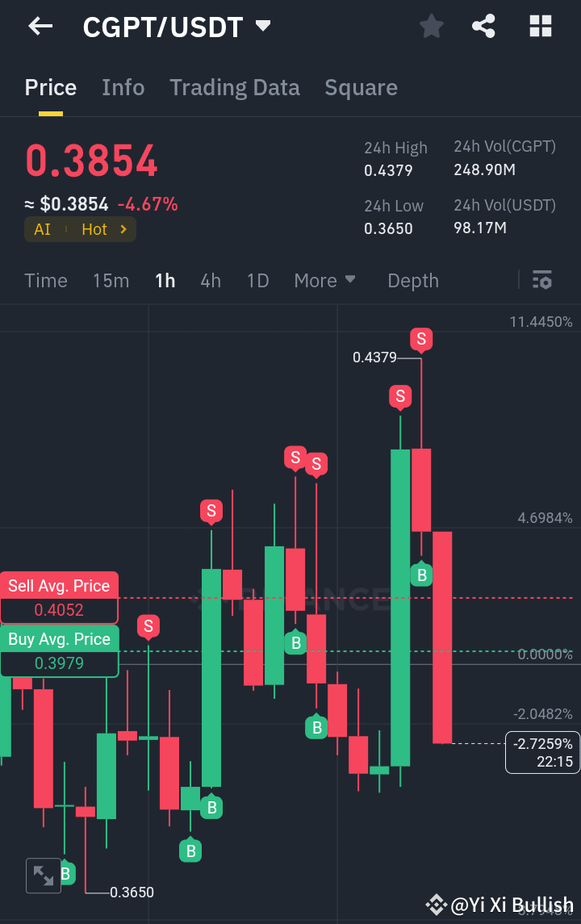Expand the More timeframes dropdown
Screen dimensions: 581x924
pos(324,280)
